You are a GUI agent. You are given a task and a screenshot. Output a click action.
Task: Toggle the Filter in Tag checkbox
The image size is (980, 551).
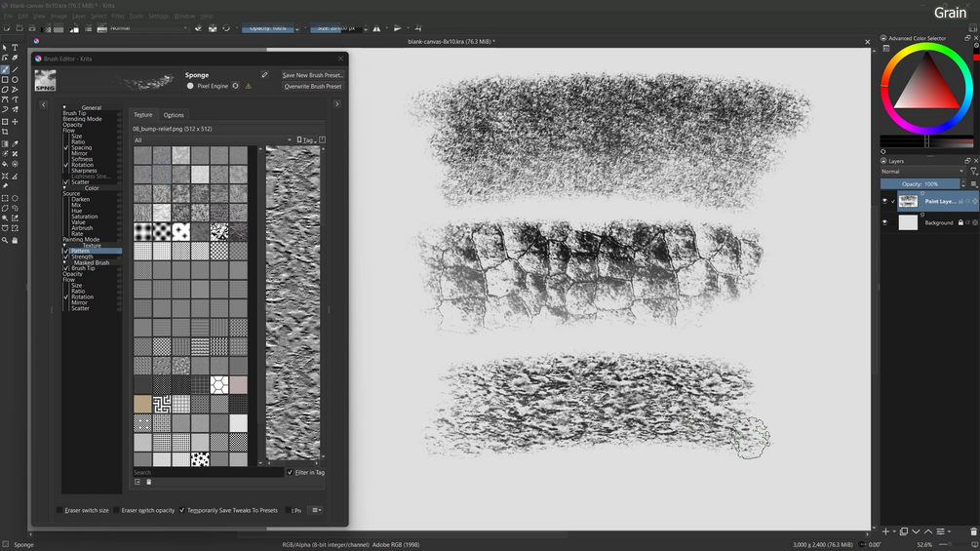tap(290, 472)
